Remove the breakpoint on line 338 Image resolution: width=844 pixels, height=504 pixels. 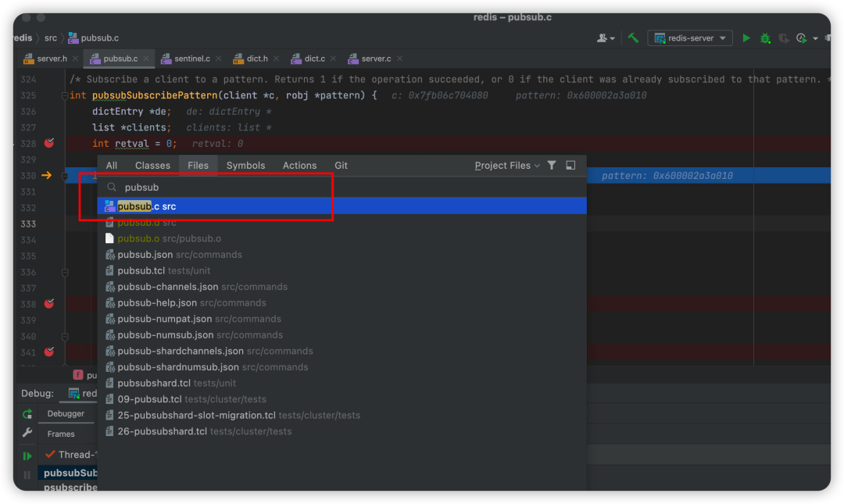tap(49, 303)
